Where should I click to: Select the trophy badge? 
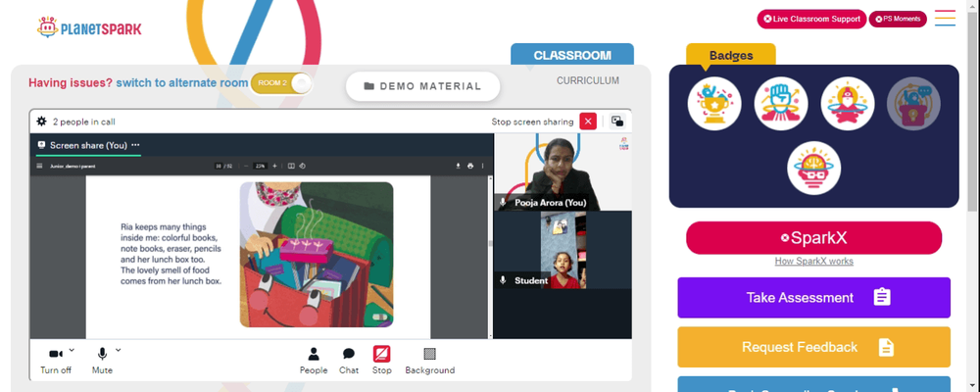[714, 104]
